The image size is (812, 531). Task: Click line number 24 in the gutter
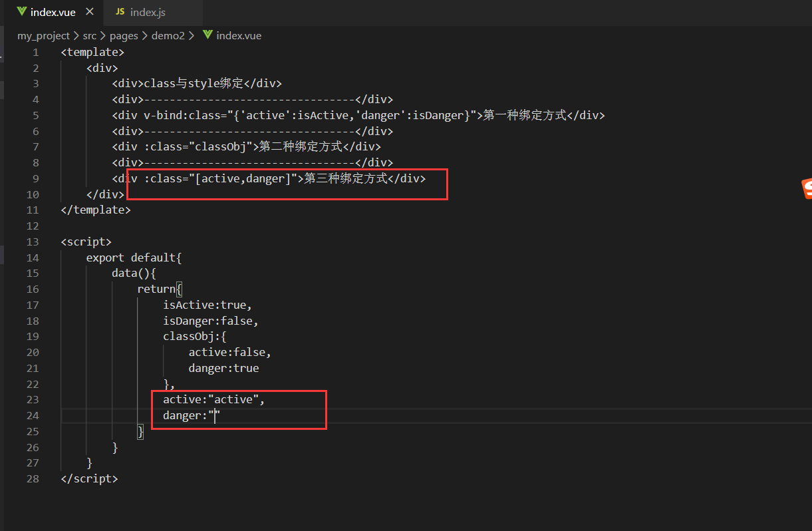33,415
